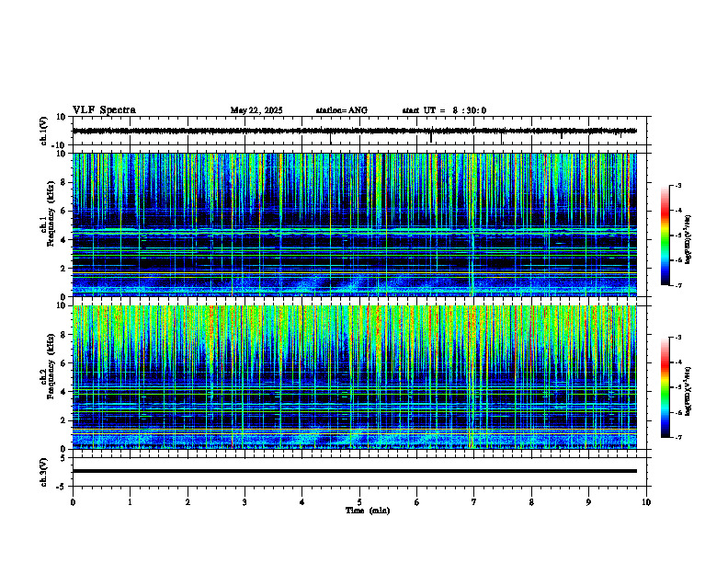
Task: Click the ch.1 voltage waveform trace
Action: [x=354, y=131]
